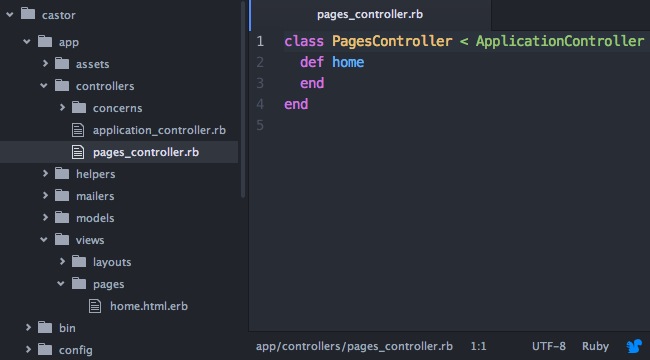Collapse the views folder chevron
The height and width of the screenshot is (360, 650).
pyautogui.click(x=44, y=240)
